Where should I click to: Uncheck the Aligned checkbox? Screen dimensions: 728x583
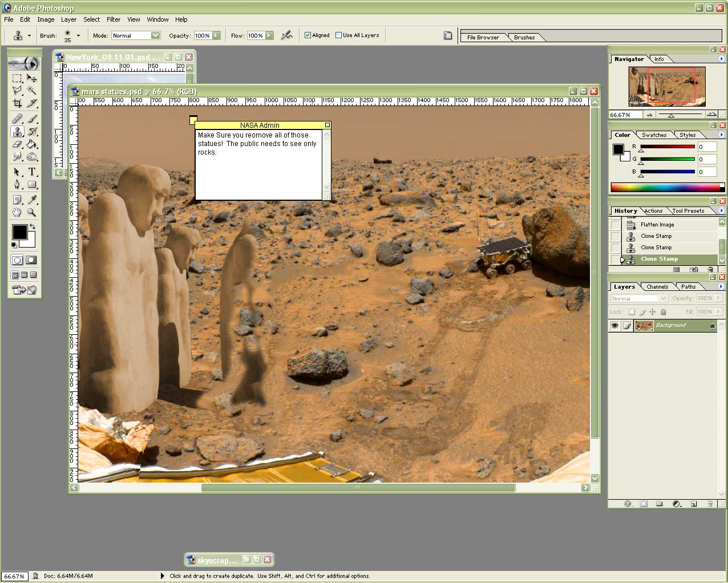[308, 35]
